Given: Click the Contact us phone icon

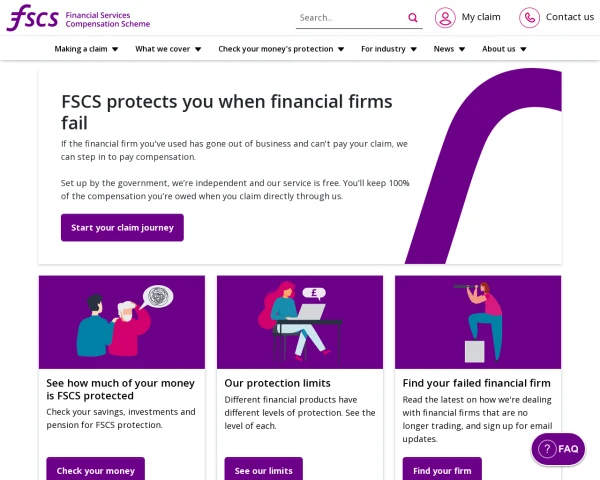Looking at the screenshot, I should tap(529, 17).
